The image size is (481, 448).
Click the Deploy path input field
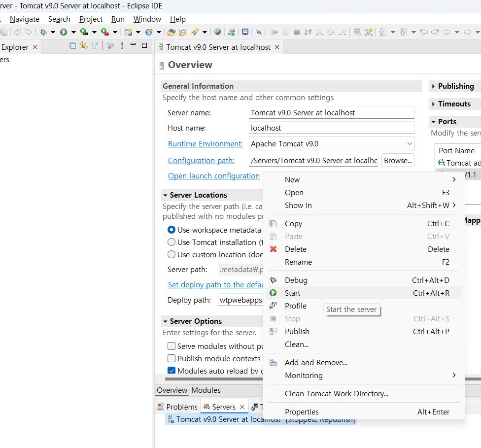click(241, 300)
